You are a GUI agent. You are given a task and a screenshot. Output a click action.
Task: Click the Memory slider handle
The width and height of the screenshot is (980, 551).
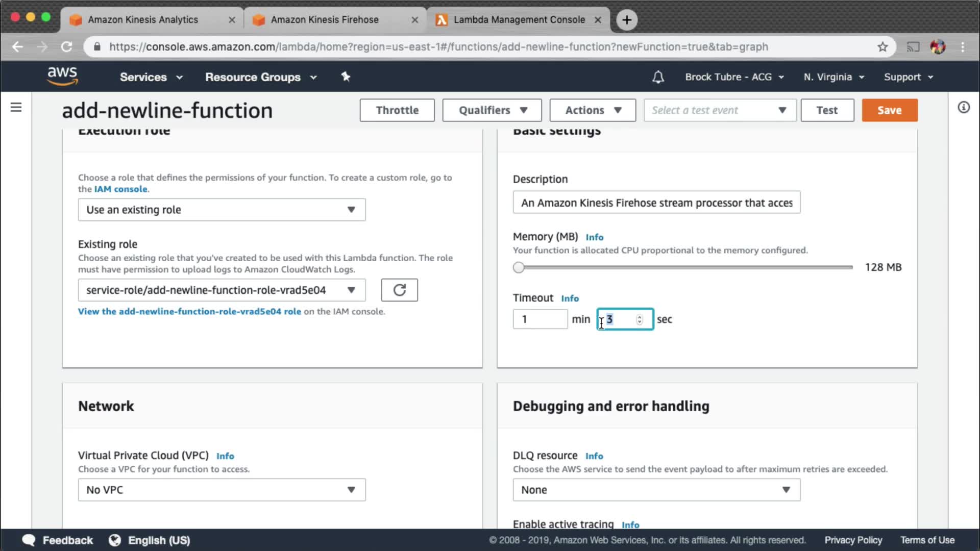519,267
